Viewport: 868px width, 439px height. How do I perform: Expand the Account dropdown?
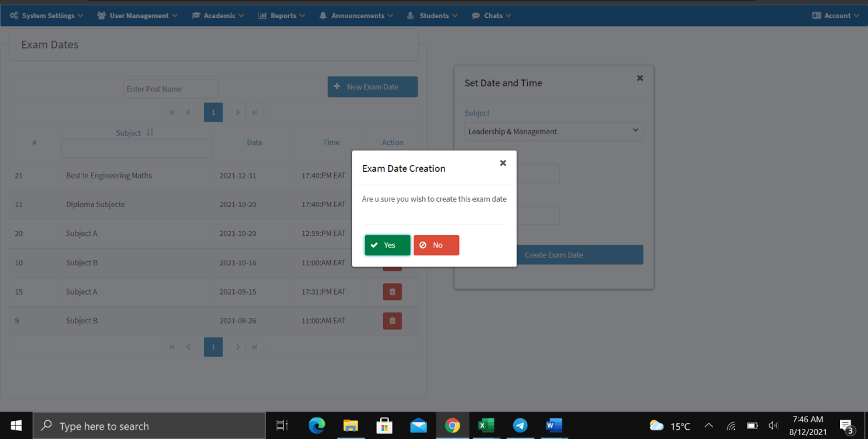point(835,15)
